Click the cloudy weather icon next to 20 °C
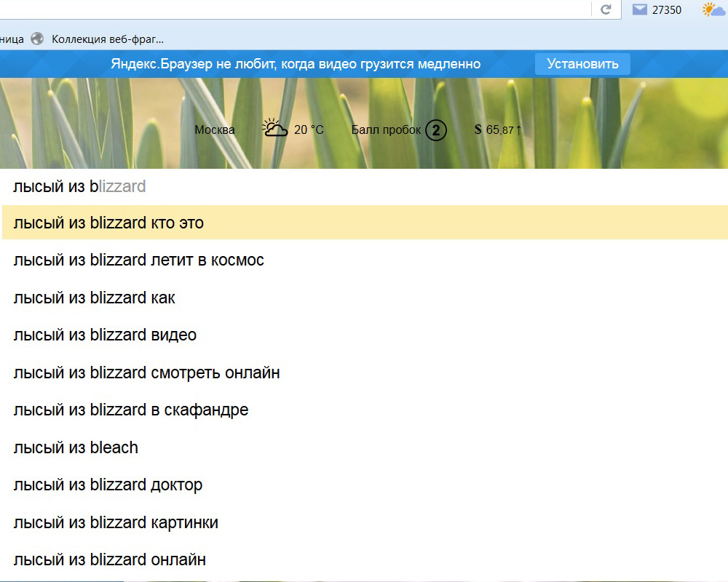This screenshot has height=582, width=728. tap(275, 128)
